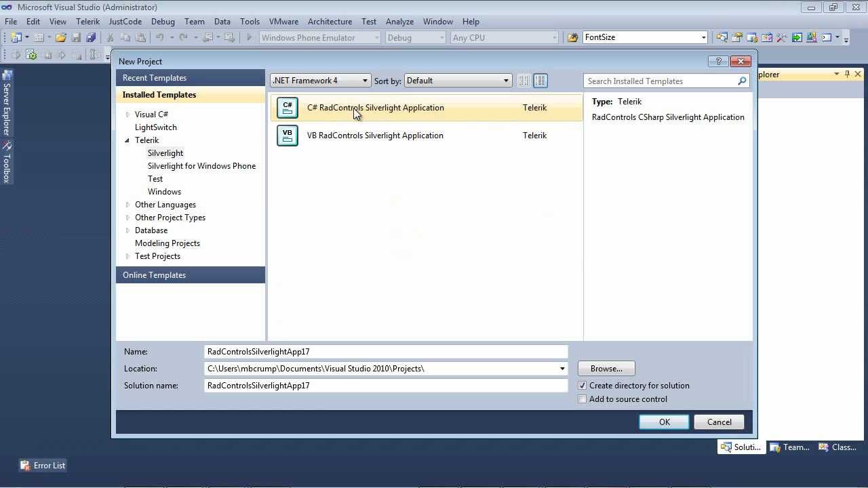Image resolution: width=868 pixels, height=488 pixels.
Task: Click the Start Page green arrow icon
Action: [x=797, y=37]
